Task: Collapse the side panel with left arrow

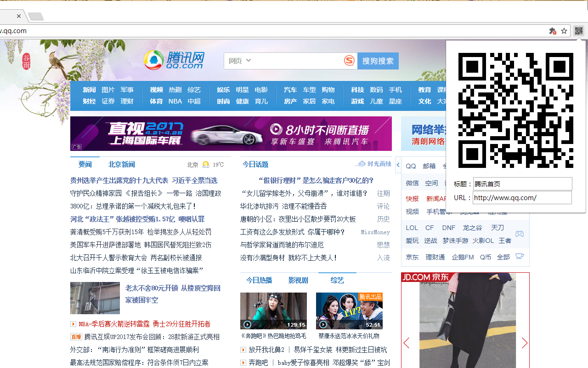Action: tap(398, 165)
